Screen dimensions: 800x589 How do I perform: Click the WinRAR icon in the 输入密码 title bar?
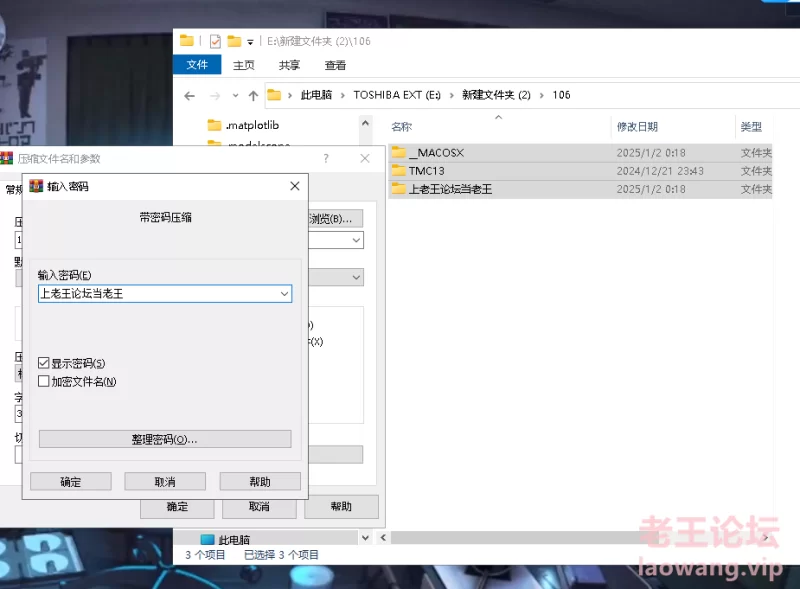36,186
